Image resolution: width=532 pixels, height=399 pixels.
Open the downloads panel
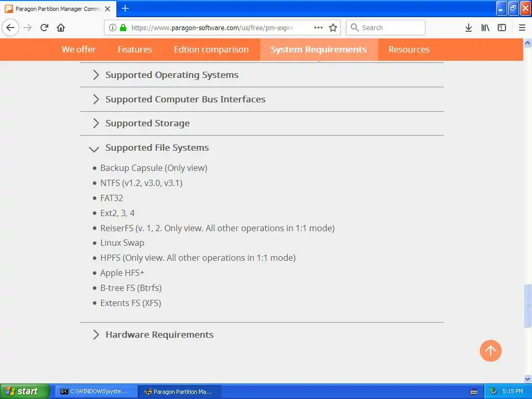[469, 28]
